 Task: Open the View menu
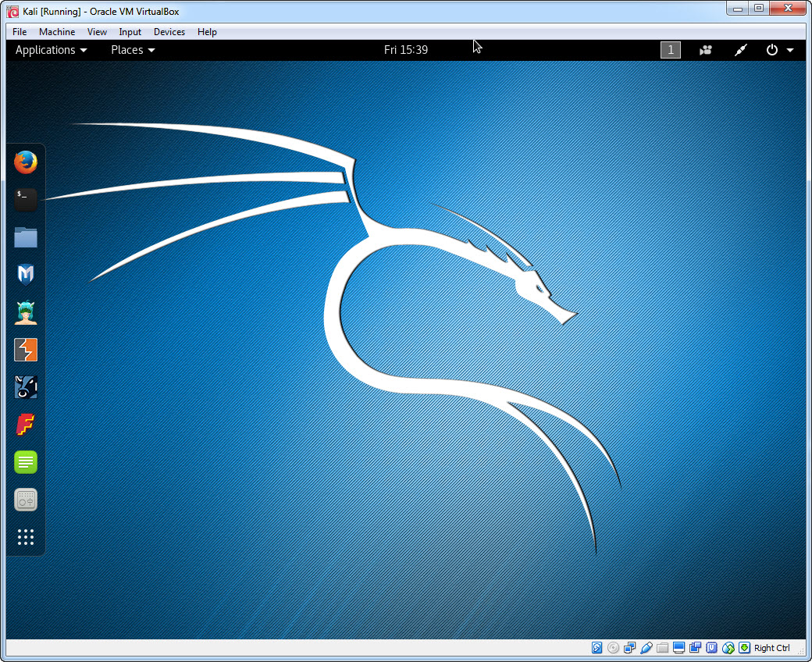point(97,31)
